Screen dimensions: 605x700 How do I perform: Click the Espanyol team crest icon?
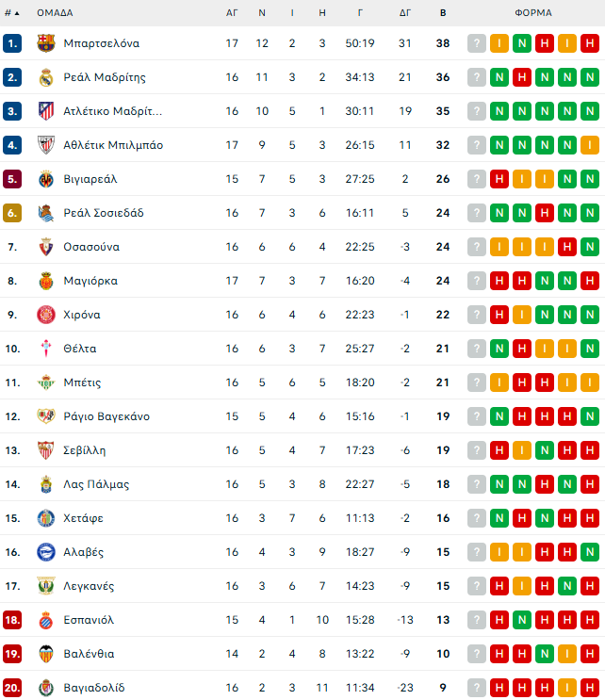pyautogui.click(x=45, y=620)
